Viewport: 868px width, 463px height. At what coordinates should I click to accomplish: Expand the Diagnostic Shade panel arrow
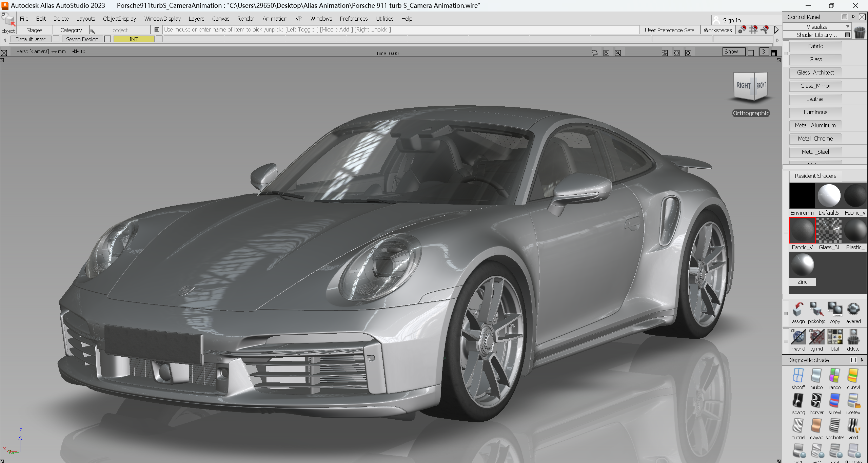tap(863, 360)
